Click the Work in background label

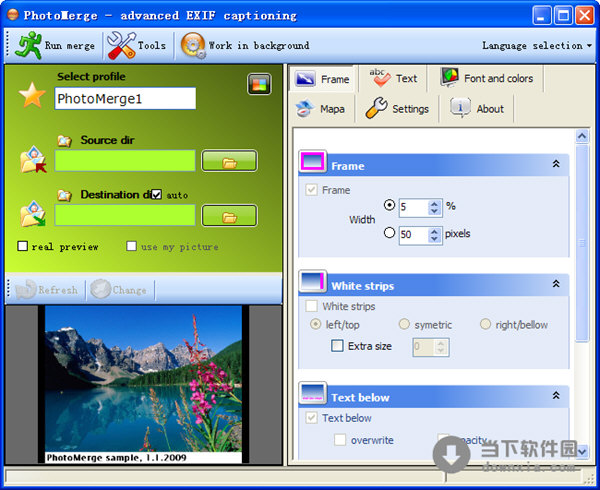[259, 46]
